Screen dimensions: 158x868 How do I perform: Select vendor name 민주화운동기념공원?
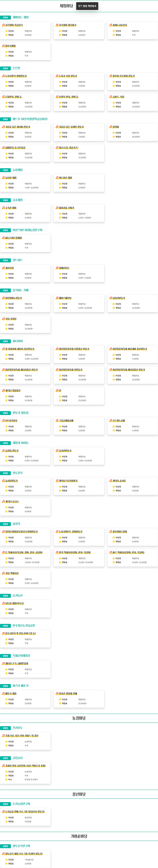(24, 625)
